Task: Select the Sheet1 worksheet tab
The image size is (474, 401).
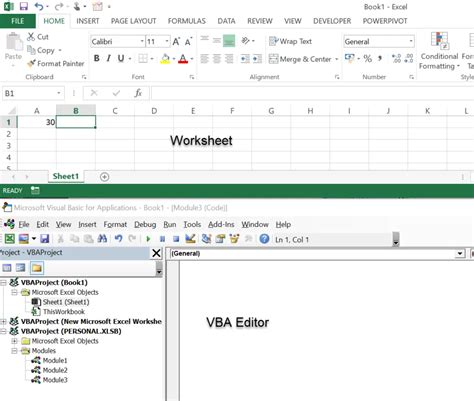Action: coord(66,176)
